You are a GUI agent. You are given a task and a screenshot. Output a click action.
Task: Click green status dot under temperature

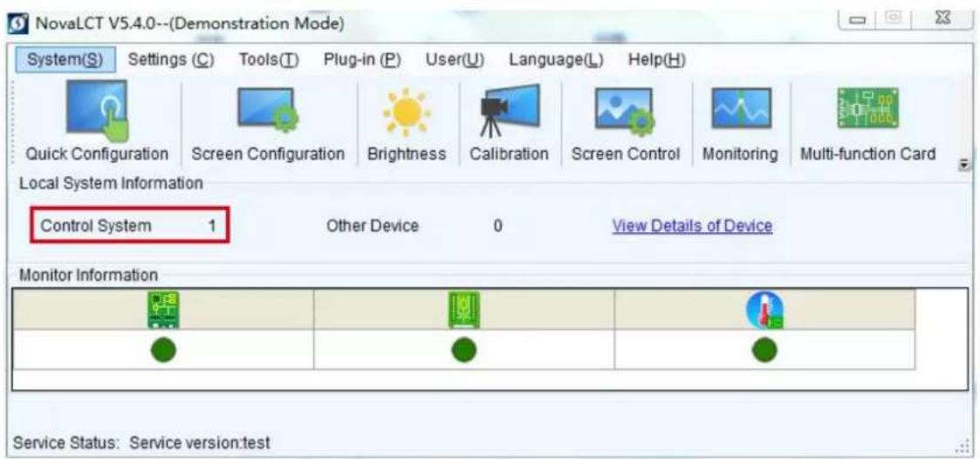tap(764, 350)
